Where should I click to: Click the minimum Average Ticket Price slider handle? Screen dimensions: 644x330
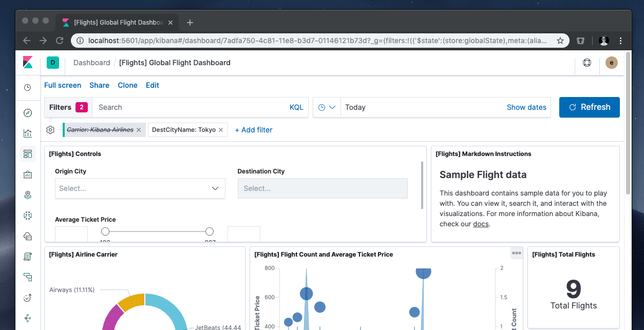105,231
